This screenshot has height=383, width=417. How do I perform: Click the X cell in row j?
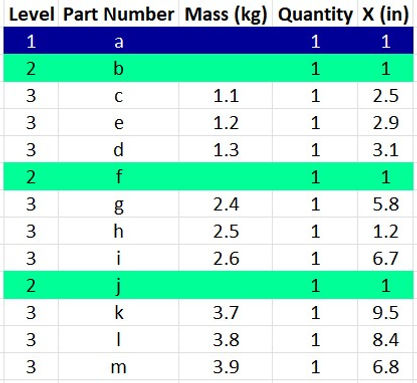pyautogui.click(x=385, y=285)
